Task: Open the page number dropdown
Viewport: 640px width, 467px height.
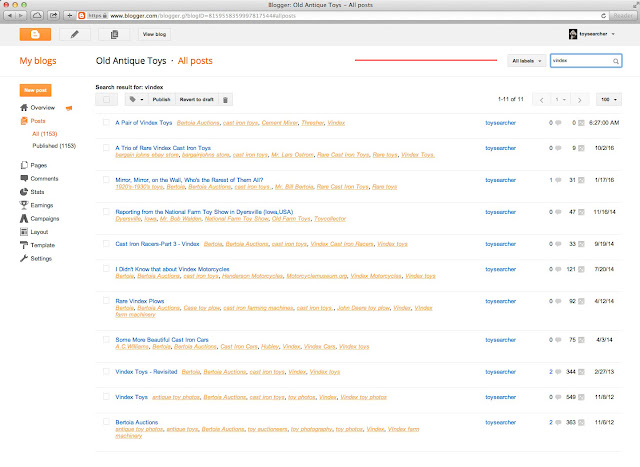Action: (x=560, y=100)
